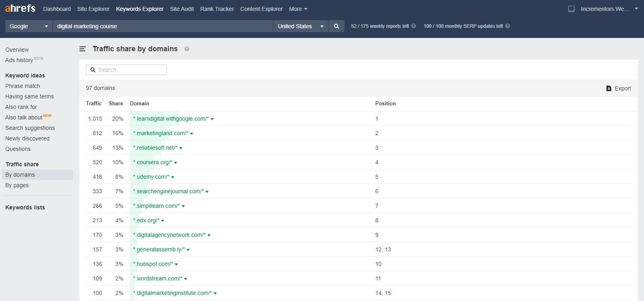Expand the simplilearn.com domain arrow

[x=183, y=206]
